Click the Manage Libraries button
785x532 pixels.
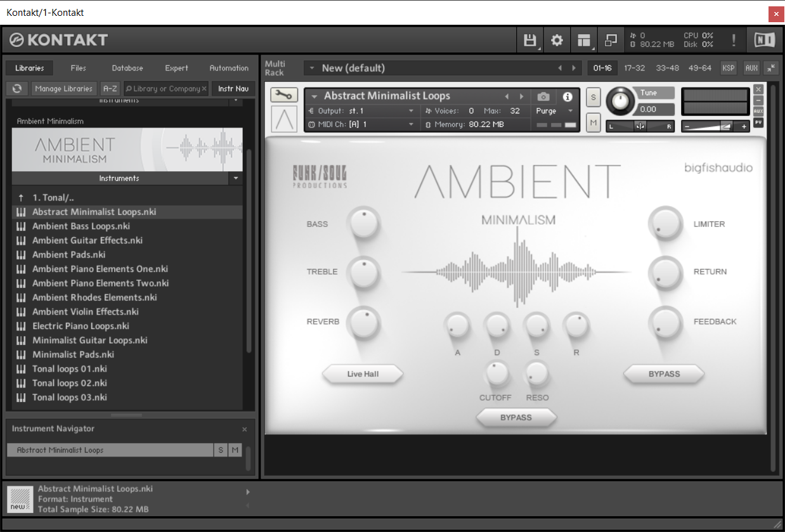point(64,89)
